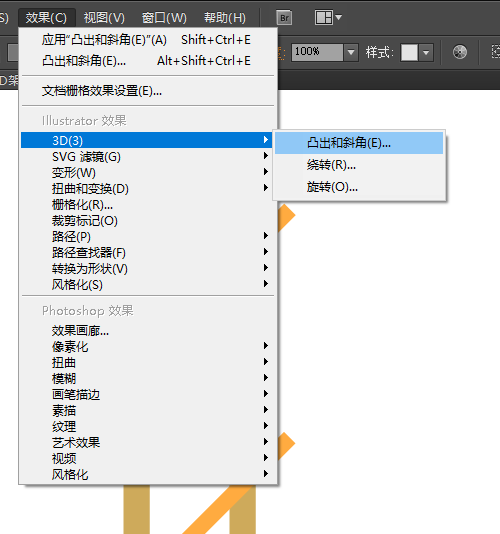The height and width of the screenshot is (534, 500).
Task: Expand the 变形(W) submenu
Action: (x=146, y=172)
